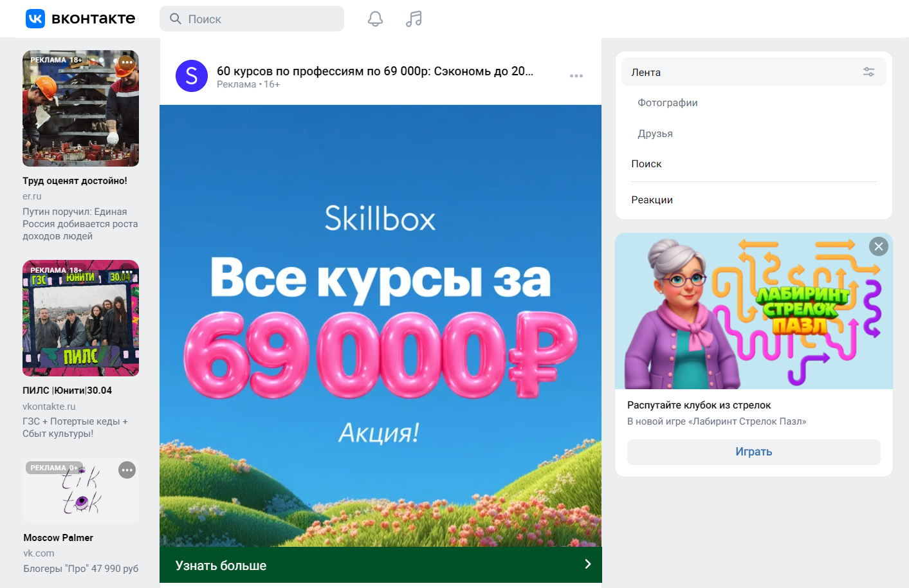Image resolution: width=909 pixels, height=588 pixels.
Task: Open the ГЗС + Потертые кеды description
Action: pyautogui.click(x=75, y=427)
